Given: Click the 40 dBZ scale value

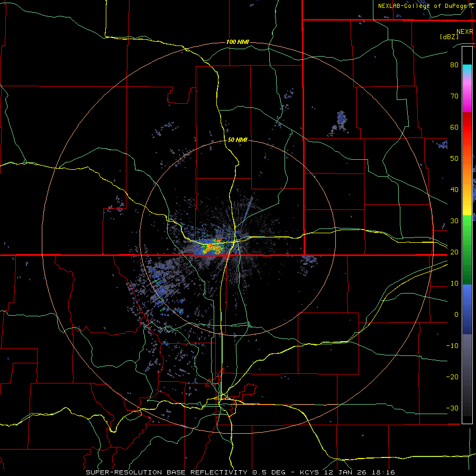Looking at the screenshot, I should [x=454, y=190].
